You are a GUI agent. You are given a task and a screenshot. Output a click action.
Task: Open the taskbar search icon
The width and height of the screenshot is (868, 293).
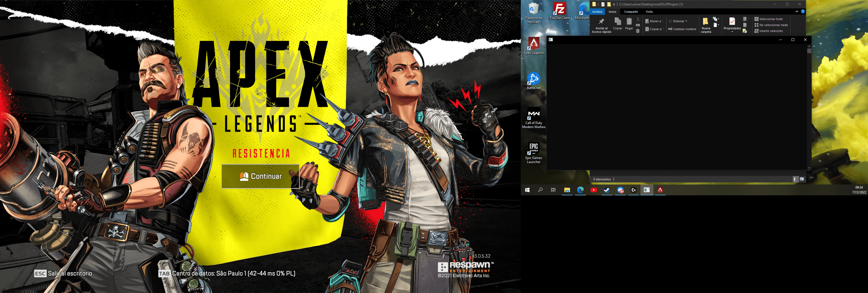pos(541,190)
